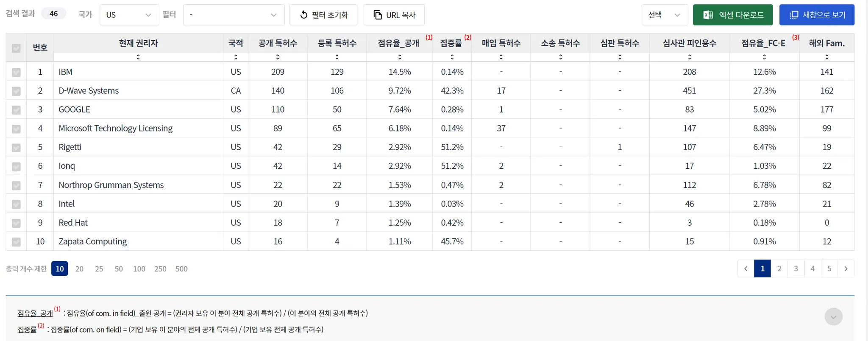Download results via 엑셀 다운로드 button
Image resolution: width=868 pixels, height=341 pixels.
733,15
